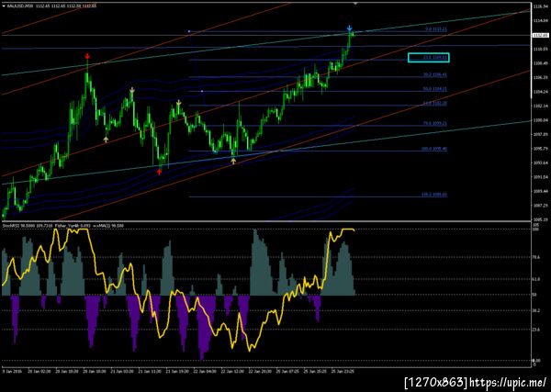The height and width of the screenshot is (392, 551).
Task: Click Fibonacci label 78.6 1099.21
Action: [x=435, y=124]
